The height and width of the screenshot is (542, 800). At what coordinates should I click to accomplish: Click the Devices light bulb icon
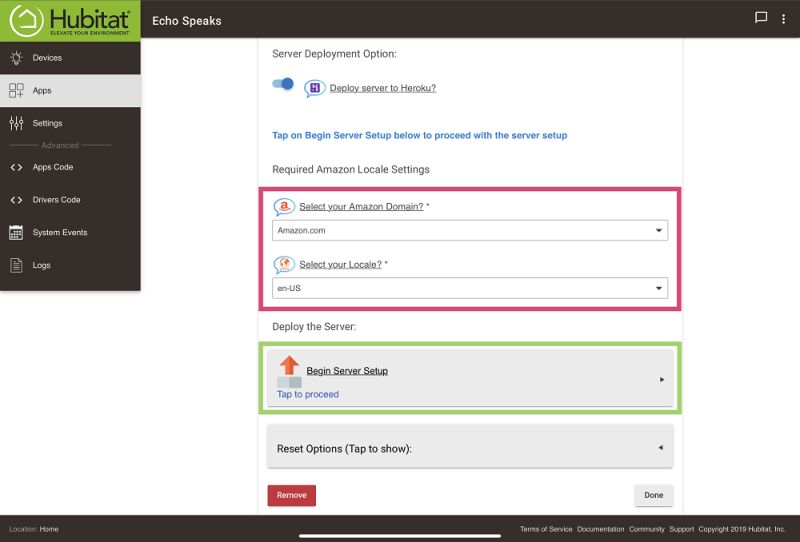(x=16, y=58)
